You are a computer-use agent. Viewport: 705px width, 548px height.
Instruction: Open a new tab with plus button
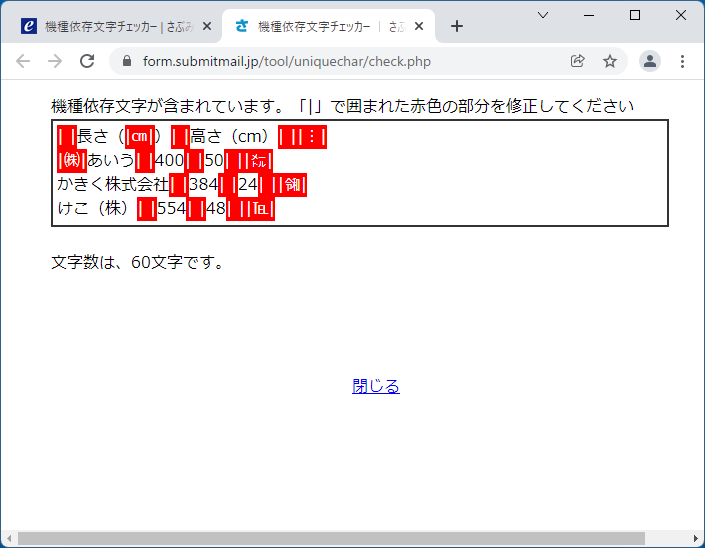457,27
